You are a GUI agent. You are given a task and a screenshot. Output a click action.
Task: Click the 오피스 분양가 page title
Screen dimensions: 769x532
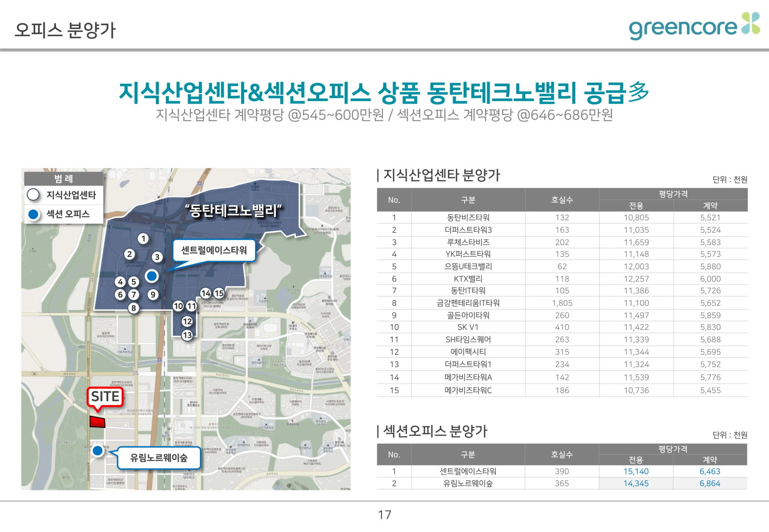65,30
